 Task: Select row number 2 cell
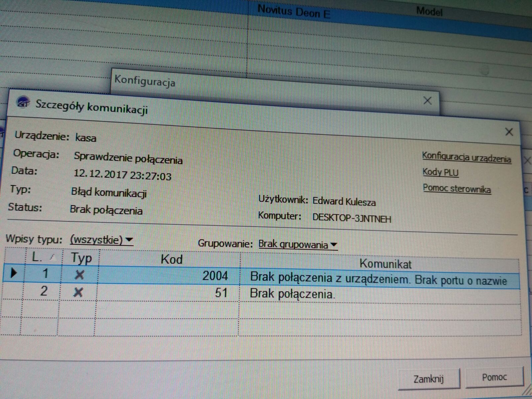pyautogui.click(x=42, y=291)
